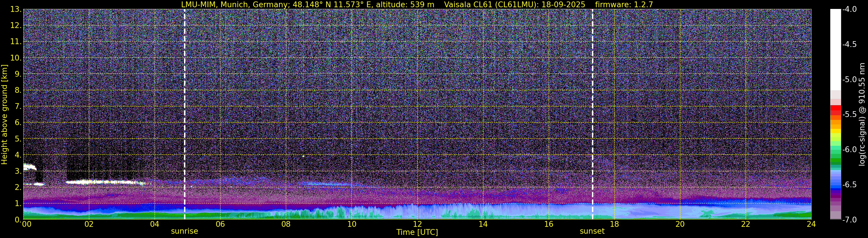868x238 pixels.
Task: Click the '14' tick on the time axis
Action: pos(483,224)
